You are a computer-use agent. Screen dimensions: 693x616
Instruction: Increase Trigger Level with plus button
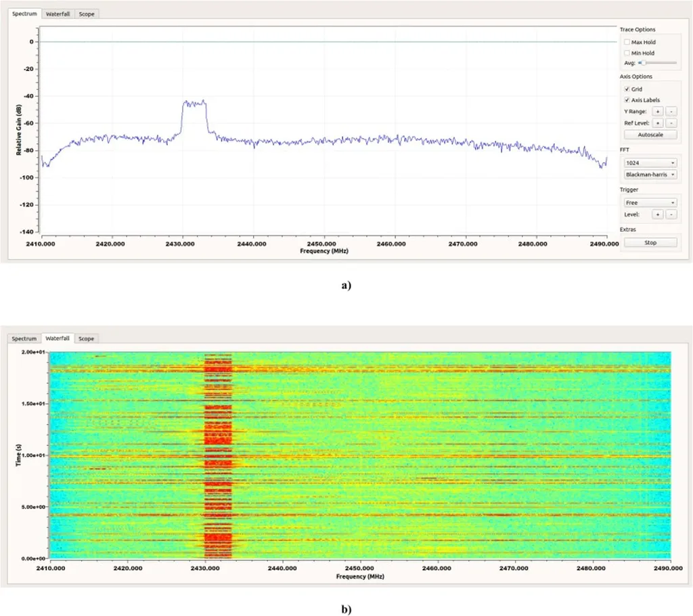click(657, 214)
